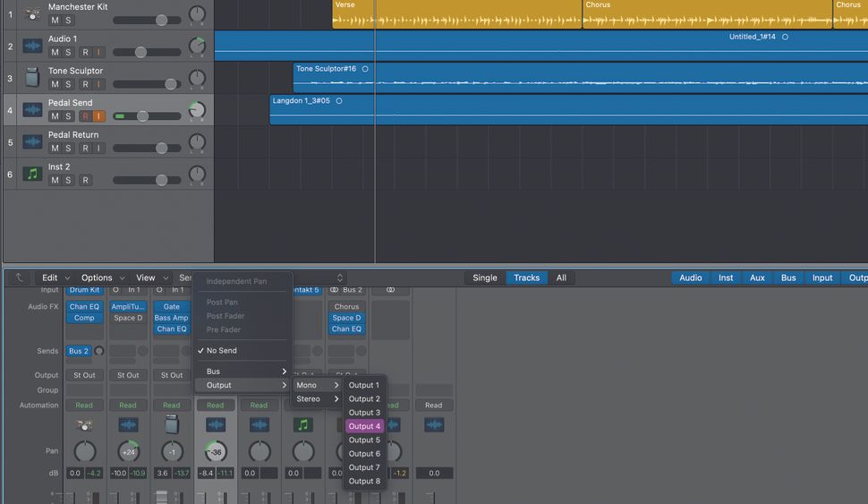Screen dimensions: 868x504
Task: Toggle the Inst channel filter button
Action: (726, 278)
